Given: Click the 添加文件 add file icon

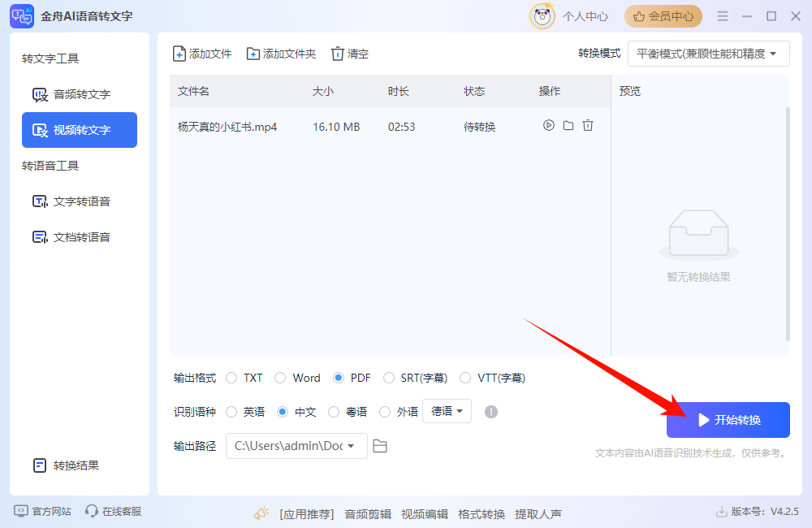Looking at the screenshot, I should coord(179,54).
